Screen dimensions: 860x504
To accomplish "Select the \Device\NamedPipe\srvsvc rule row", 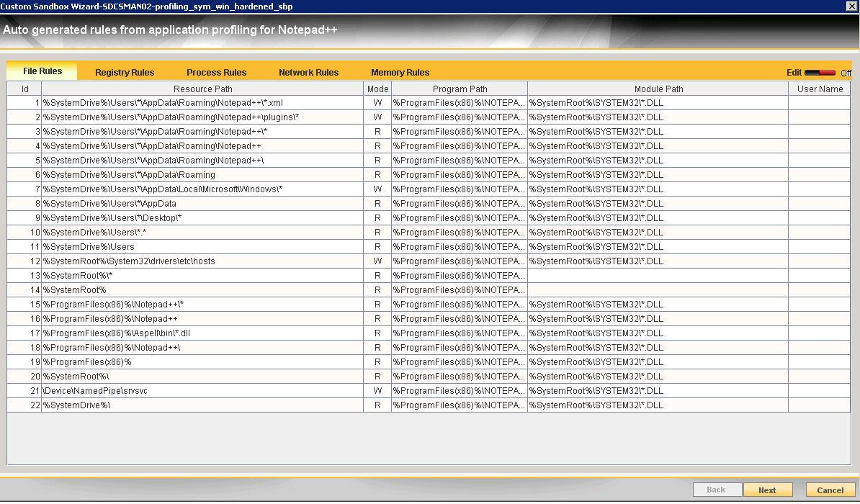I will point(202,391).
